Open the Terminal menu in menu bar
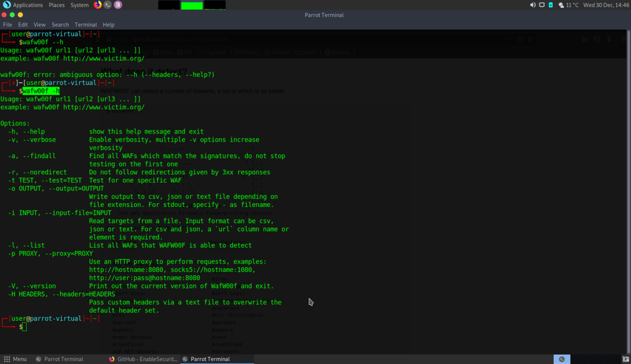Screen dimensions: 631x364 [x=86, y=25]
